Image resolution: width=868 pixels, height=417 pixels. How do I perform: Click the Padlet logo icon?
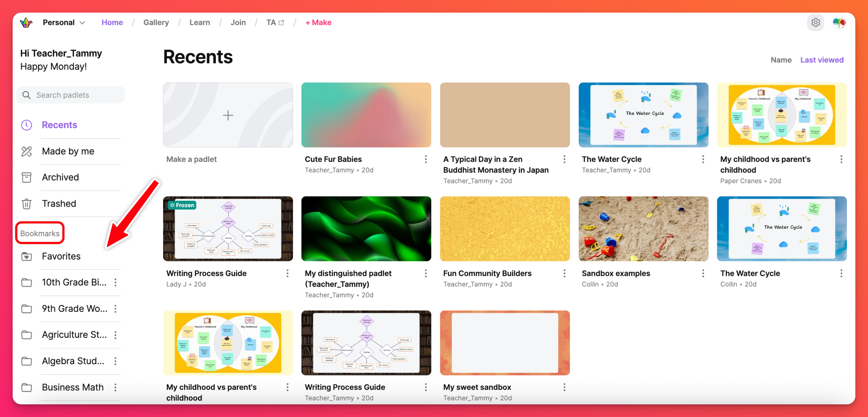[26, 23]
